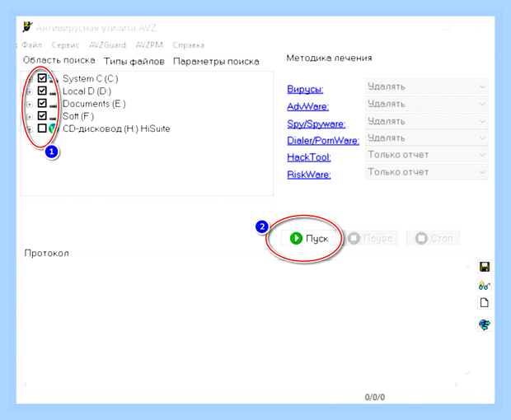Image resolution: width=511 pixels, height=420 pixels.
Task: Open the Сервис menu
Action: pos(65,45)
